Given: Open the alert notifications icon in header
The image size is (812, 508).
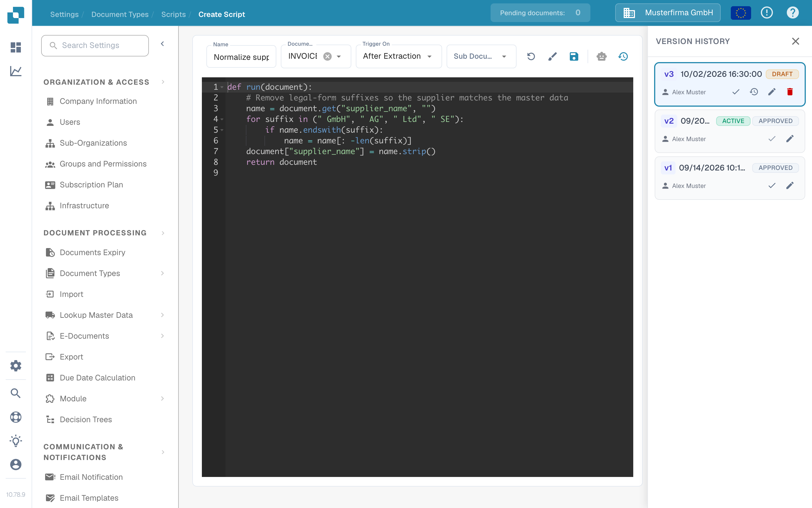Looking at the screenshot, I should 767,13.
